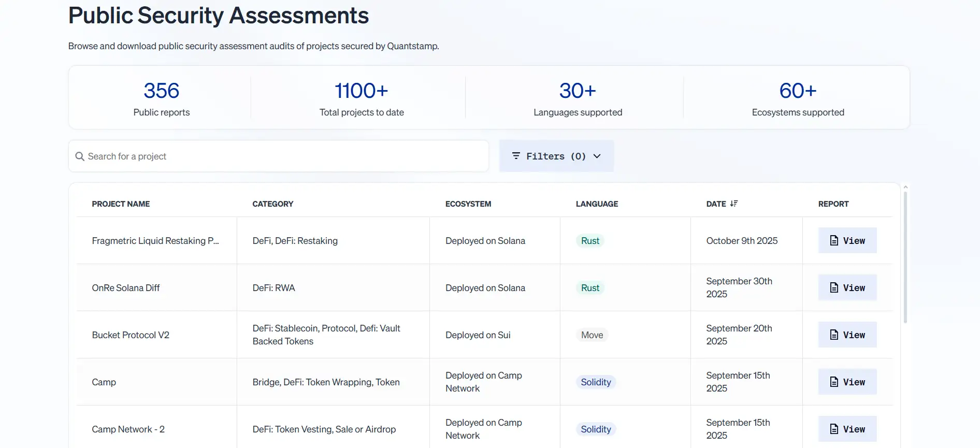
Task: Open the Fragmetric Liquid Restaking project
Action: click(155, 241)
